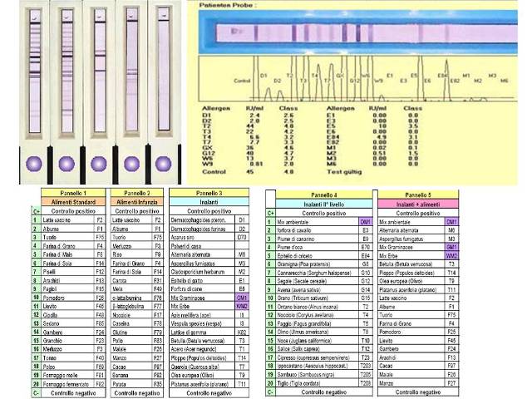The image size is (532, 399).
Task: Click the purple GM1 code cell in Pannello 3
Action: [242, 298]
